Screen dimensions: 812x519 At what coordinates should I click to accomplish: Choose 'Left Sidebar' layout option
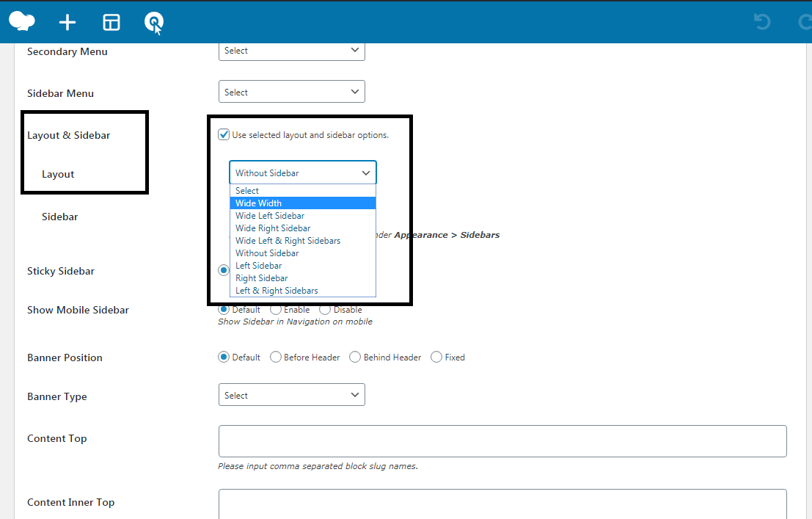303,266
